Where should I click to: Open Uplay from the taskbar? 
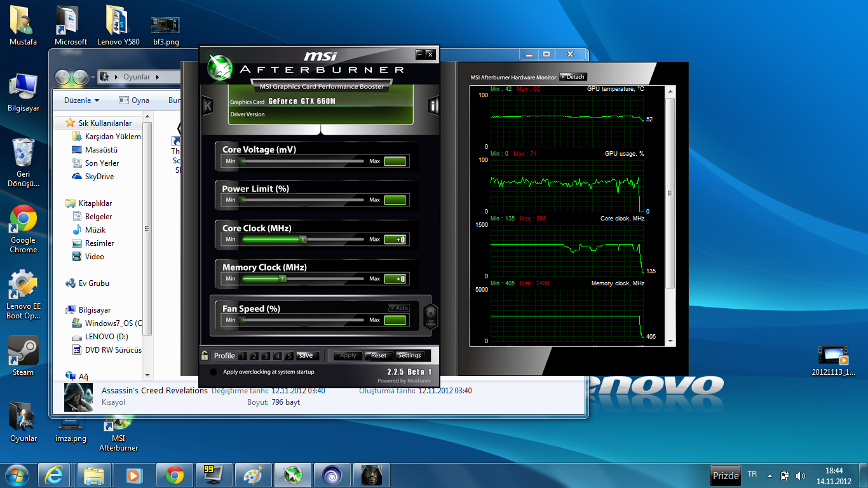332,475
